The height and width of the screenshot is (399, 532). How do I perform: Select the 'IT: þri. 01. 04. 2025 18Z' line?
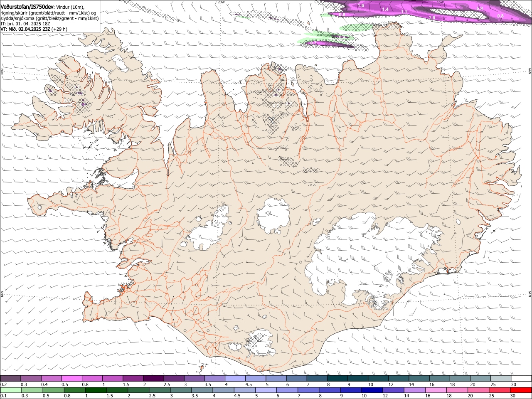tap(25, 24)
